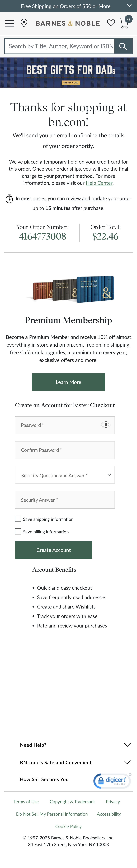Click the Barnes & Noble logo
Image resolution: width=137 pixels, height=868 pixels.
(67, 23)
